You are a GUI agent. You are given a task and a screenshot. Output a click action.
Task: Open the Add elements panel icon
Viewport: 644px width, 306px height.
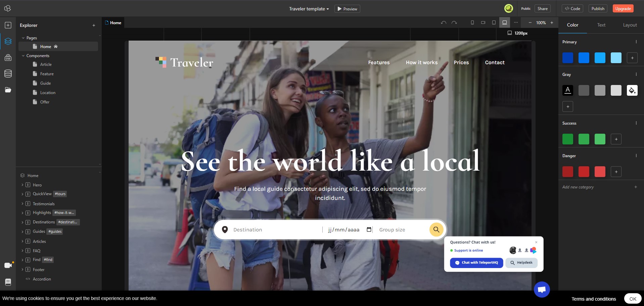pyautogui.click(x=8, y=25)
